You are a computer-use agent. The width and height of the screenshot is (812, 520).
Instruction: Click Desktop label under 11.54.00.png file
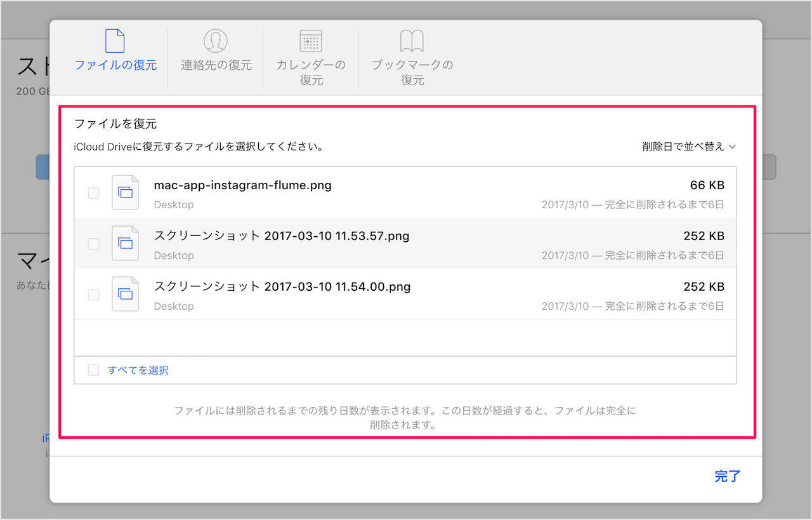(174, 307)
